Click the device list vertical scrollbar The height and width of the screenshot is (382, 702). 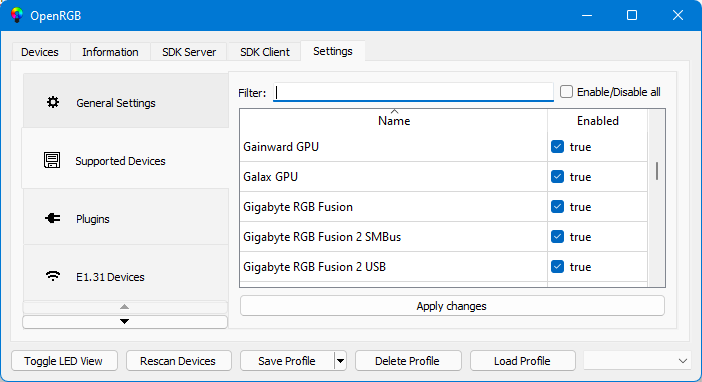[657, 197]
